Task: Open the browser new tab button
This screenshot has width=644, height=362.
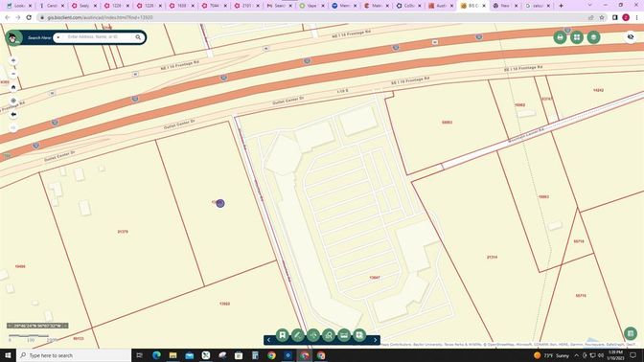Action: coord(561,6)
